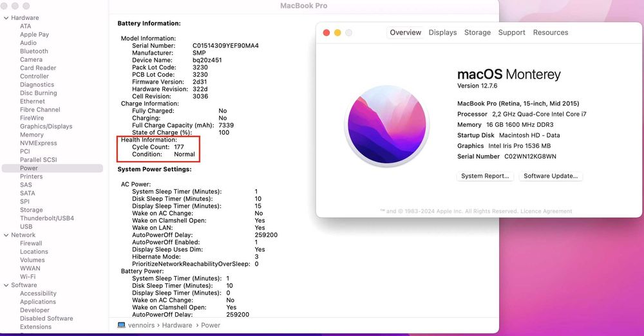Select PCI in the sidebar
The height and width of the screenshot is (336, 644).
25,151
